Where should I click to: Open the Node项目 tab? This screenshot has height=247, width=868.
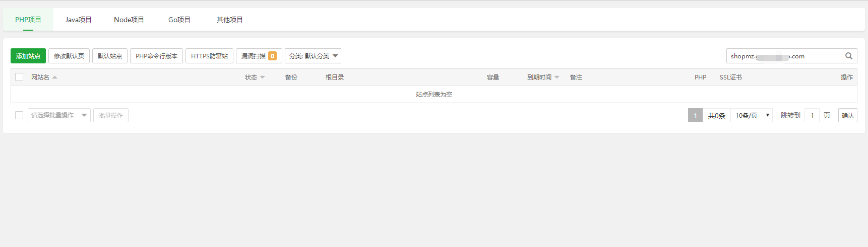[129, 20]
